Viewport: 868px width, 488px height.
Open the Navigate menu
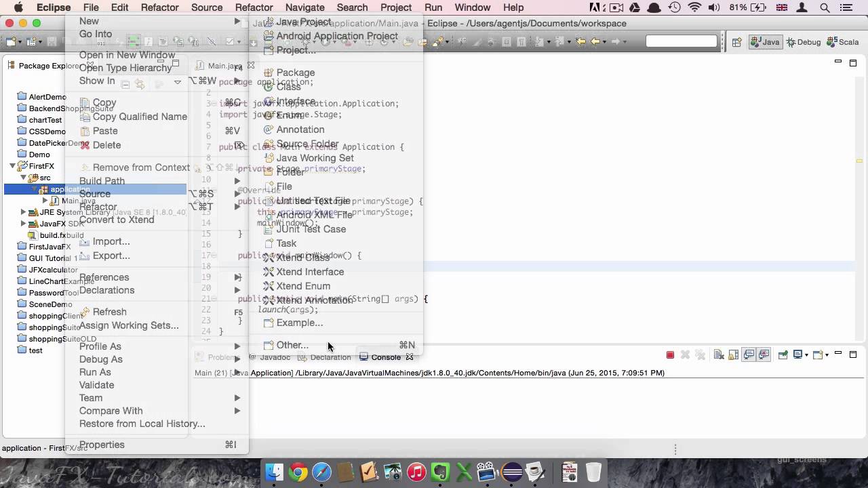click(304, 7)
